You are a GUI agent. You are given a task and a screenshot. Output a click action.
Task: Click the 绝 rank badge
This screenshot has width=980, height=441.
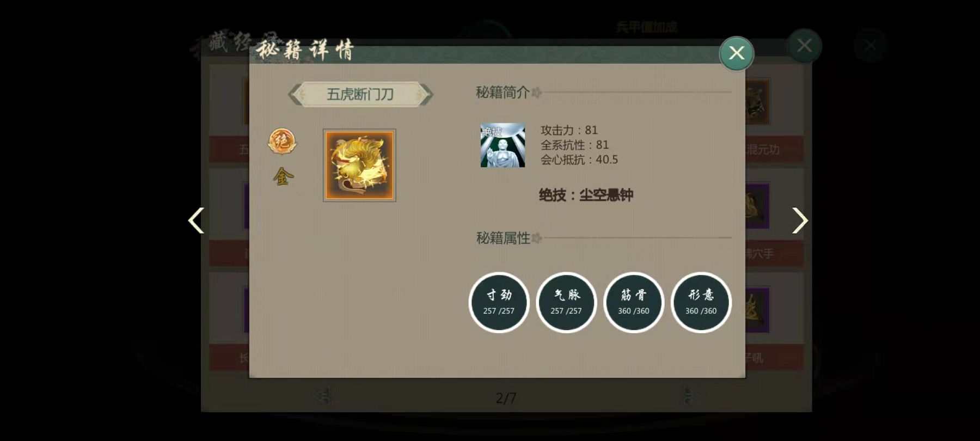pos(282,142)
